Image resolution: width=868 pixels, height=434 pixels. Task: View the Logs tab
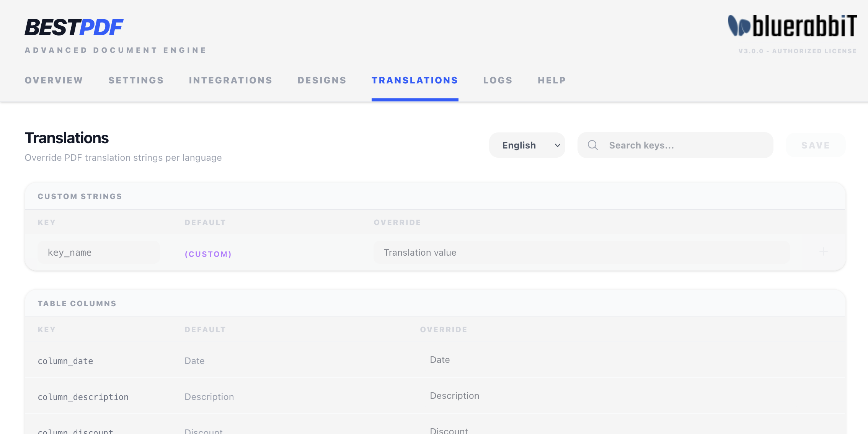click(x=498, y=80)
